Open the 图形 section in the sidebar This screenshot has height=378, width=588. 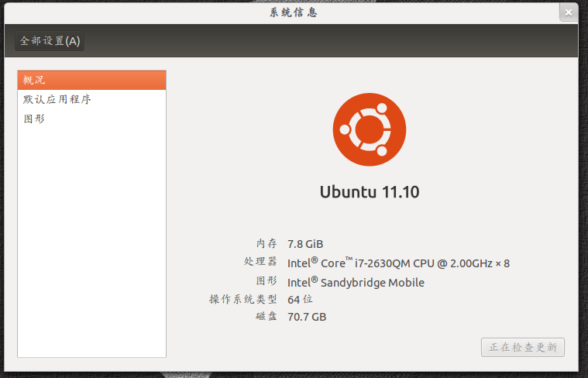(92, 119)
